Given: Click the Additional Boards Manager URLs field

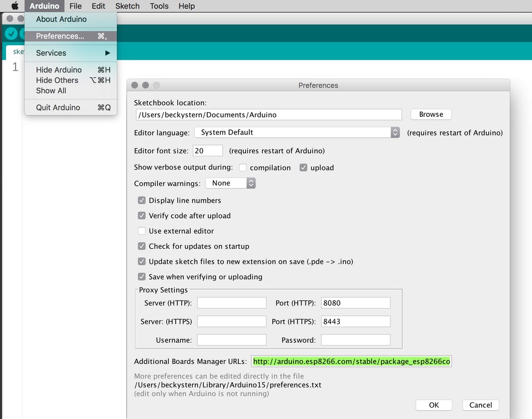Looking at the screenshot, I should click(351, 361).
